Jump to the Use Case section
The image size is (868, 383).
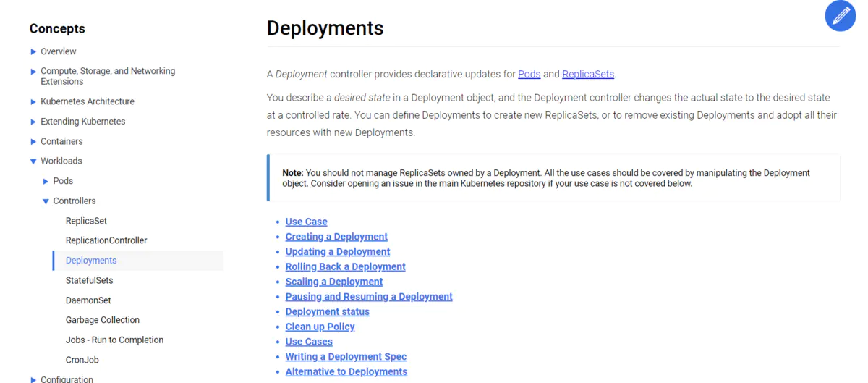click(307, 222)
